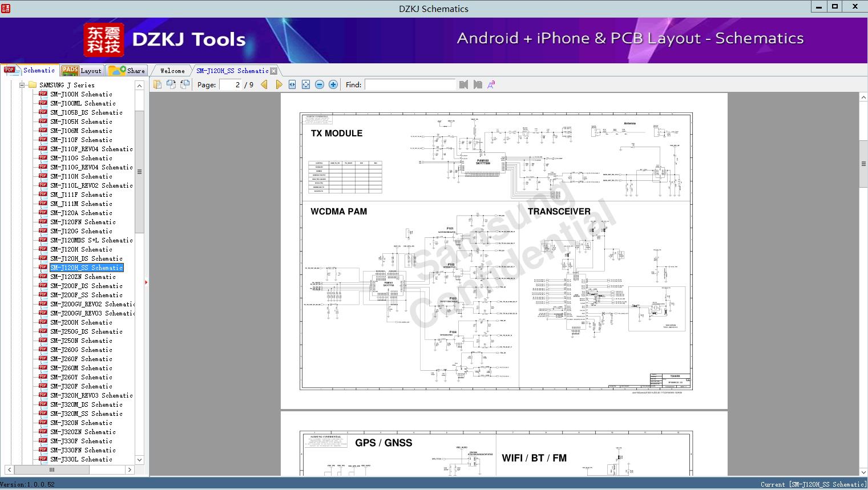The width and height of the screenshot is (868, 490).
Task: Open SM-J120G Schematic in the list
Action: [81, 231]
